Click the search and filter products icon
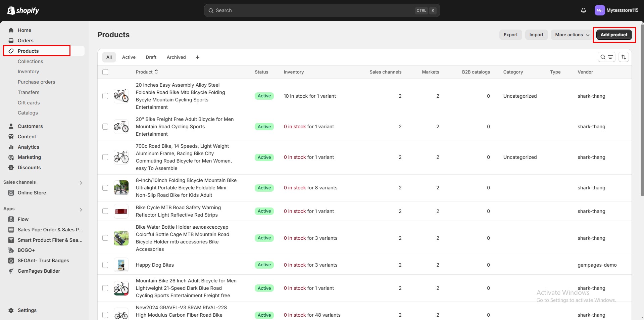 pyautogui.click(x=606, y=57)
